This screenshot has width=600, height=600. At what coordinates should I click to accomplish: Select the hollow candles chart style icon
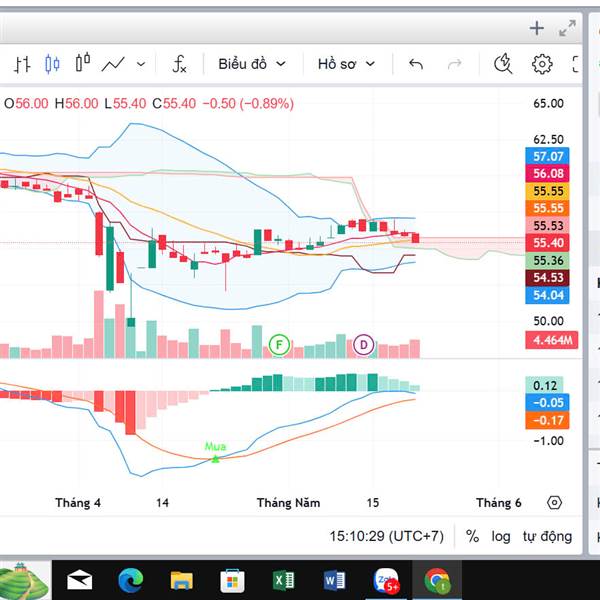pos(82,62)
